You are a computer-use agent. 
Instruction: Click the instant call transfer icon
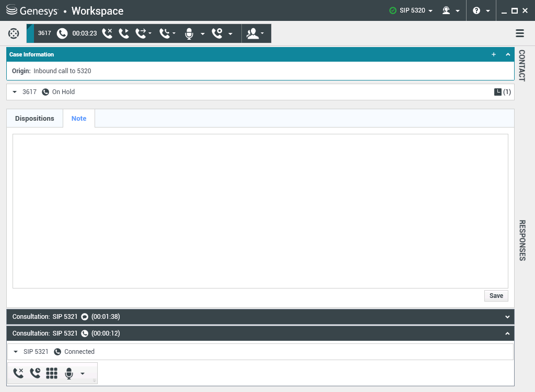click(x=141, y=33)
